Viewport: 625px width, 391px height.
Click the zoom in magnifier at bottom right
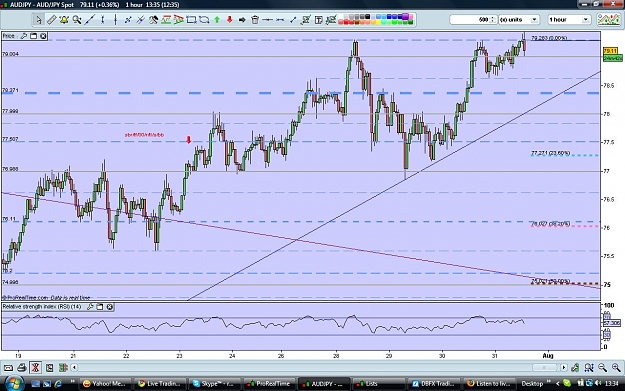(x=616, y=367)
